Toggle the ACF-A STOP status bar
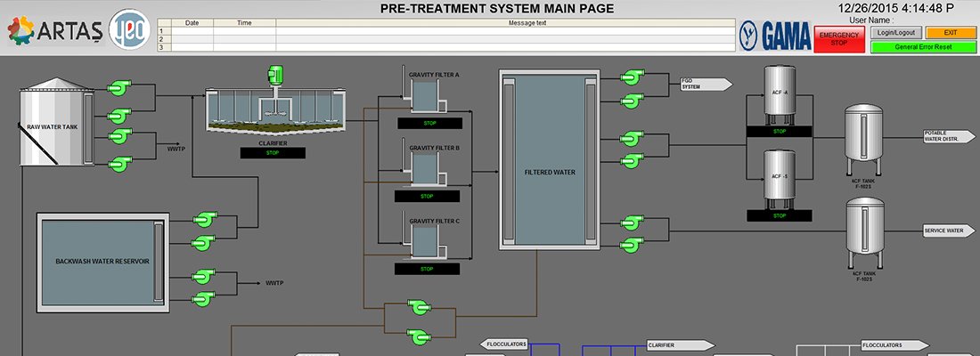 click(x=780, y=131)
